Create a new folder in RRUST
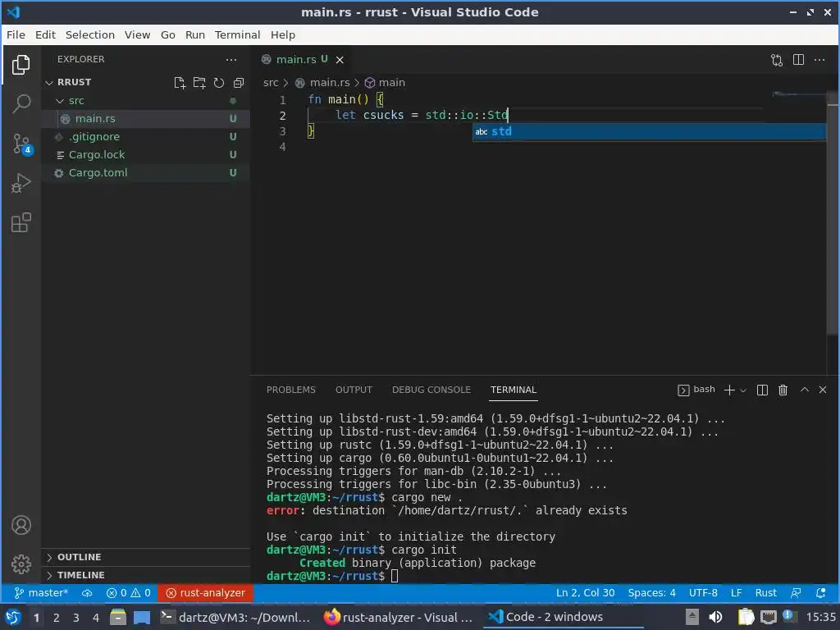 [x=199, y=83]
